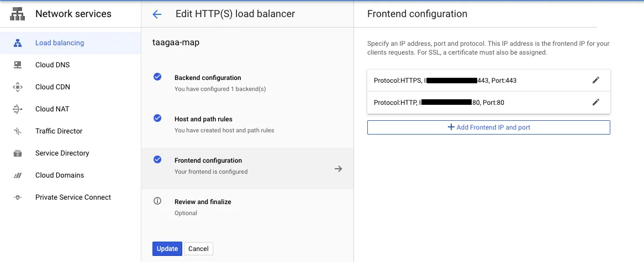Click the Cloud CDN sidebar icon

pos(18,87)
